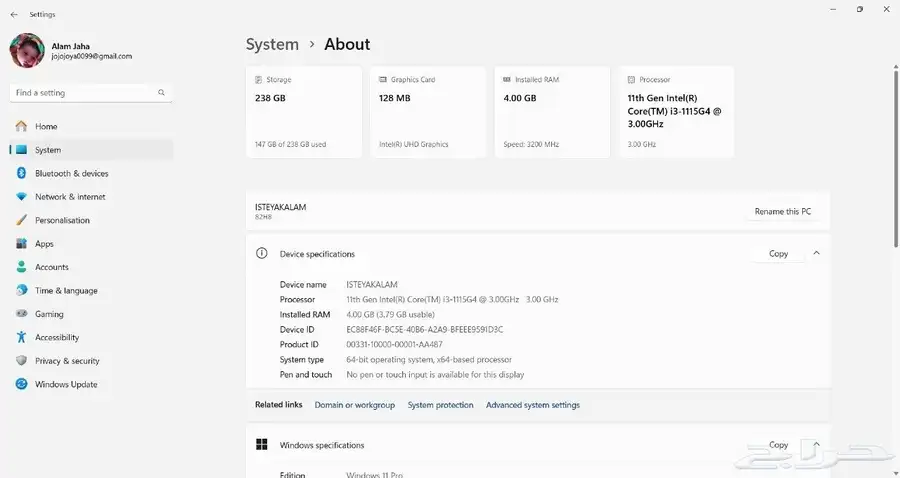
Task: Click the System type value text
Action: [x=429, y=359]
